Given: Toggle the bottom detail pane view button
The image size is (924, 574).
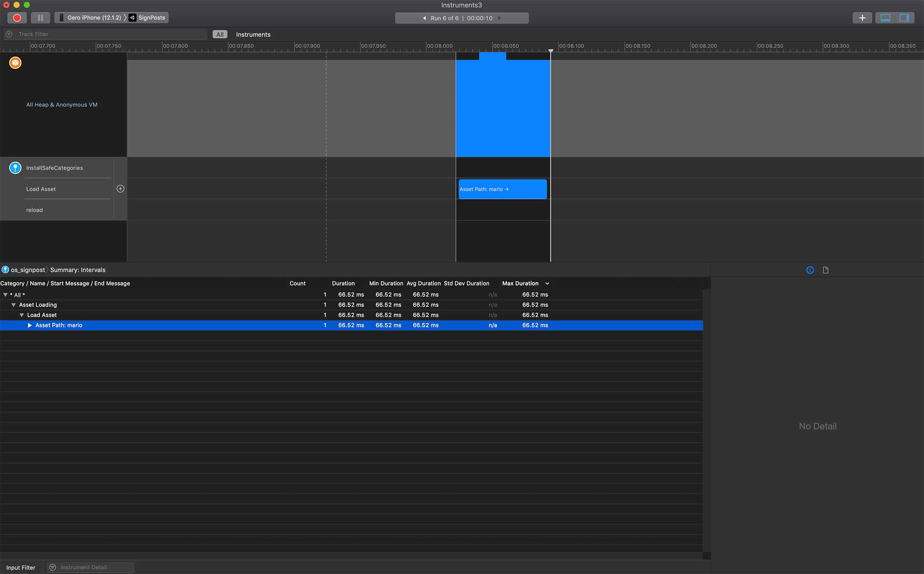Looking at the screenshot, I should (x=885, y=18).
